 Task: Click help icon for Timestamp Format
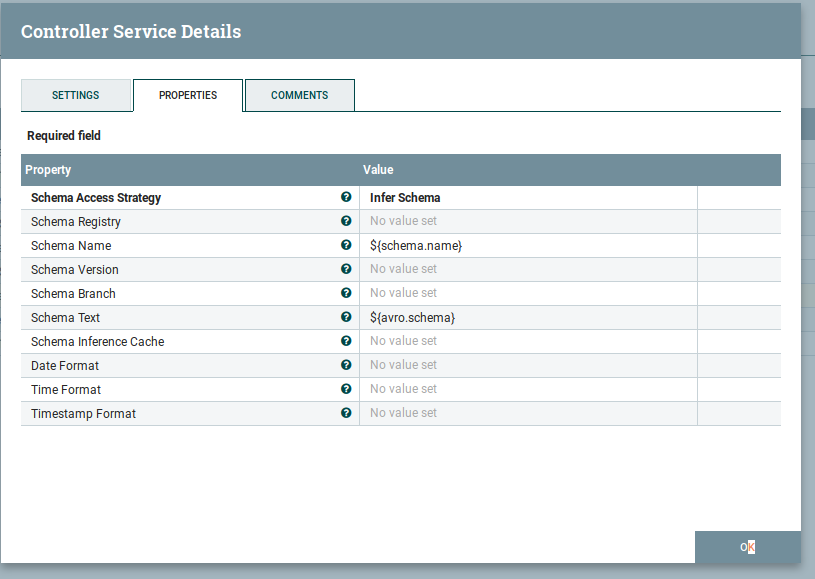tap(346, 413)
